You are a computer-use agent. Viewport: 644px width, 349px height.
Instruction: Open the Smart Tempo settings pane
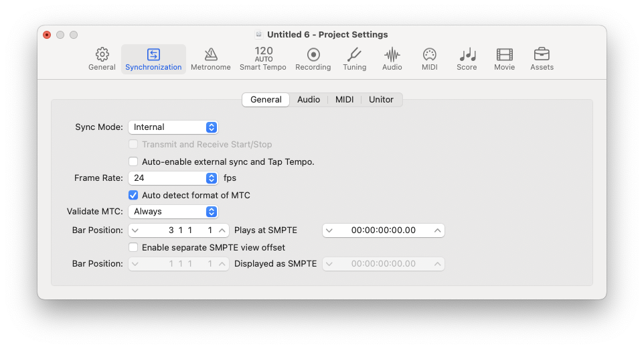[x=263, y=59]
